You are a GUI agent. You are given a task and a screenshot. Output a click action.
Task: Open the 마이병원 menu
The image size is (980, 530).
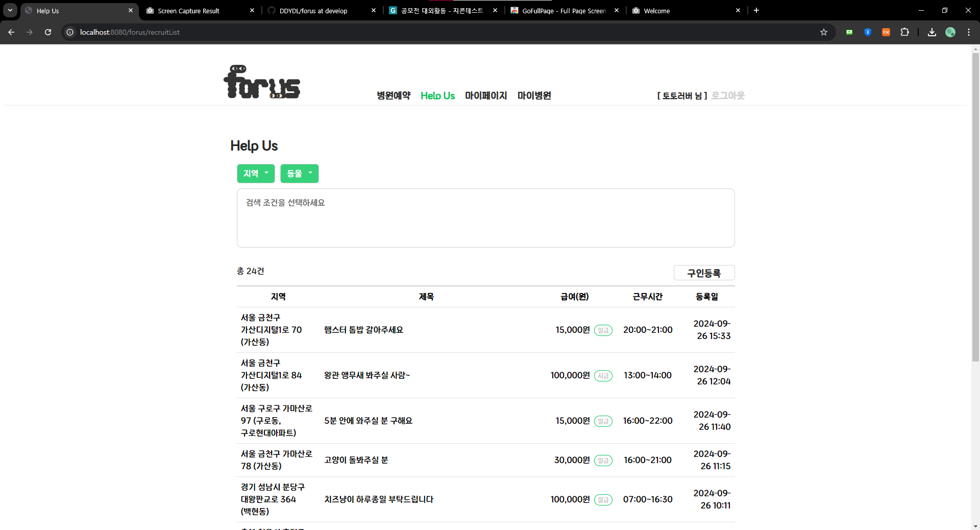534,95
